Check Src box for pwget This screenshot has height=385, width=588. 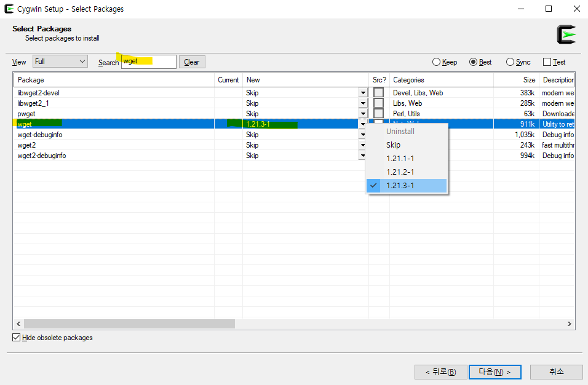[x=378, y=114]
